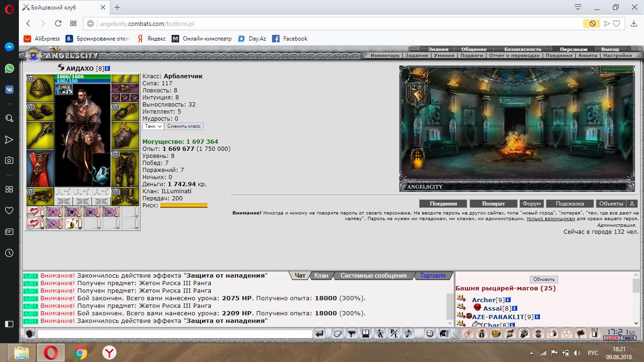Click the blue dragon pet thumbnail
The image size is (644, 362).
click(101, 169)
